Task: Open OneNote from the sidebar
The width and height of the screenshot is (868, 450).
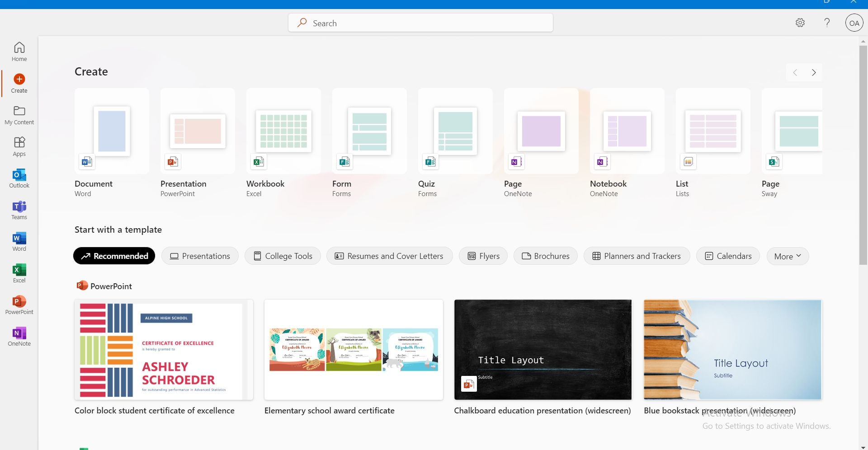Action: click(x=19, y=336)
